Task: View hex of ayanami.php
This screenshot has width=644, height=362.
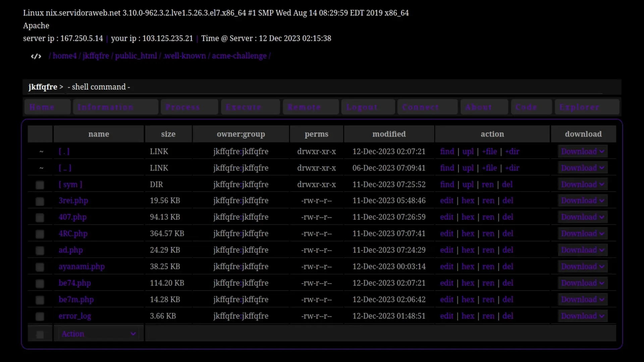Action: tap(468, 266)
